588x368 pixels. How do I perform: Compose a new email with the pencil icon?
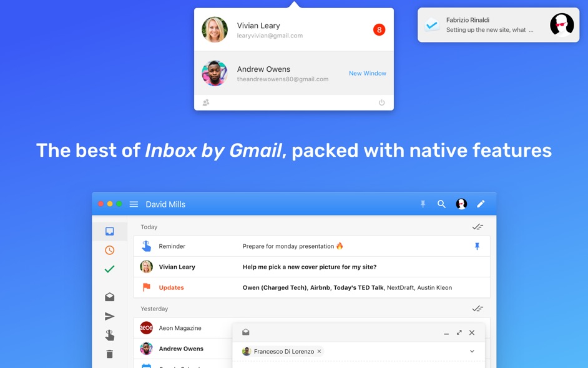pyautogui.click(x=481, y=204)
